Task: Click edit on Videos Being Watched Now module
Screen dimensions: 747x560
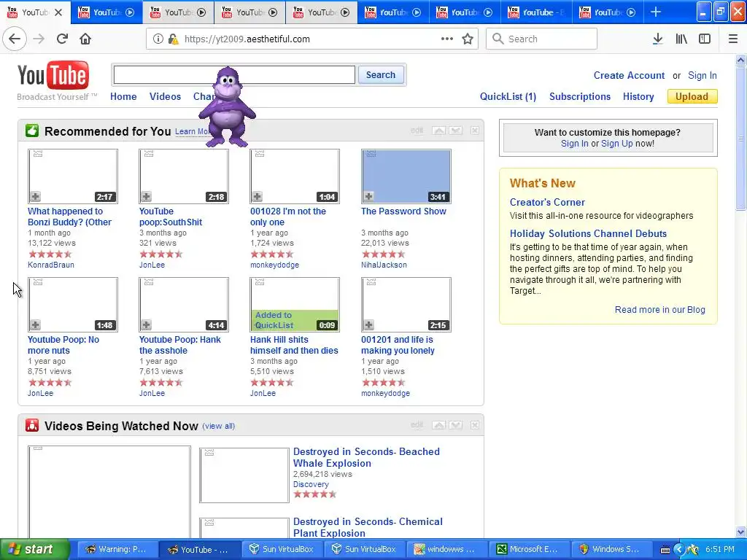Action: click(417, 425)
